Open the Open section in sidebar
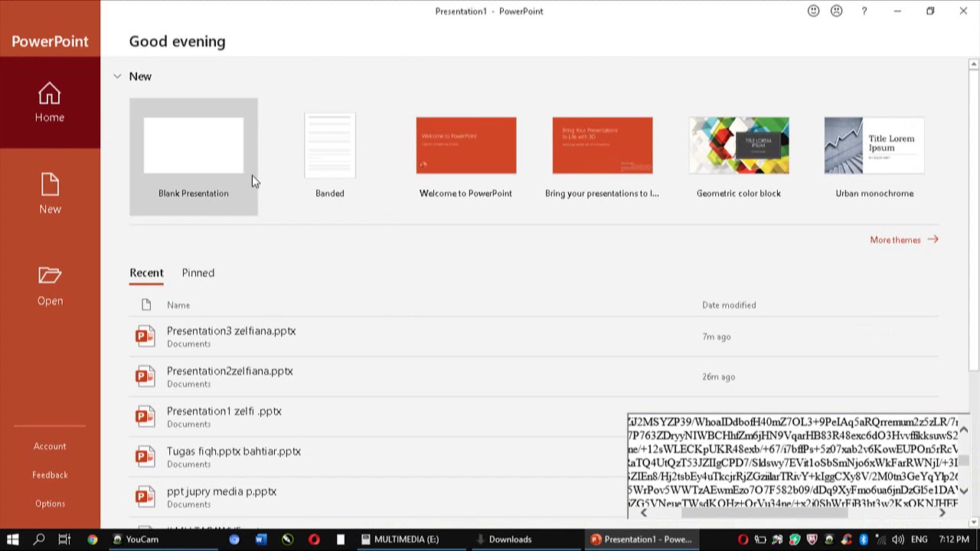Viewport: 980px width, 551px height. pos(50,286)
